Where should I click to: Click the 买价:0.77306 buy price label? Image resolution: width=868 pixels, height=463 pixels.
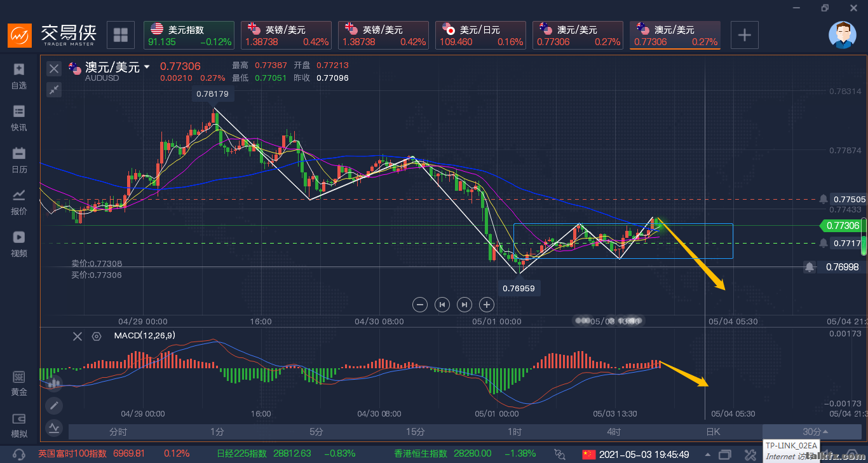click(97, 275)
